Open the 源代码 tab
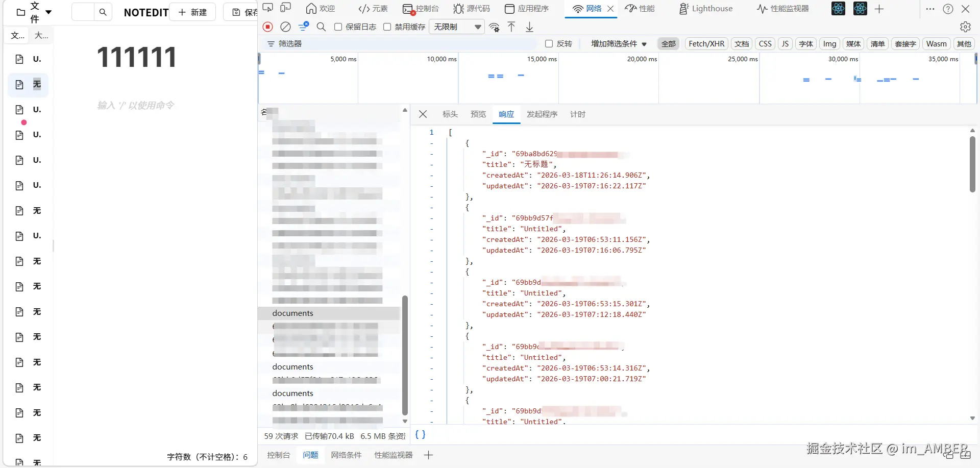Screen dimensions: 980x468 [472, 9]
